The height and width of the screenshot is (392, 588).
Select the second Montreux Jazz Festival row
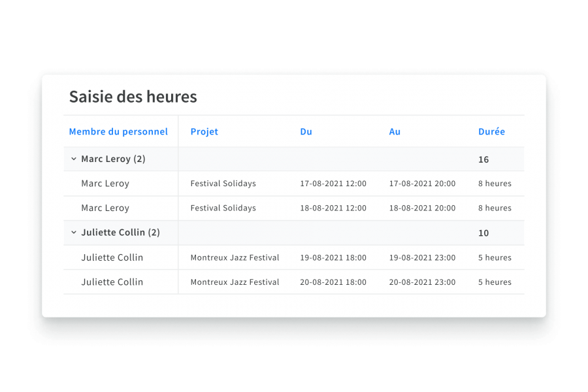(234, 282)
